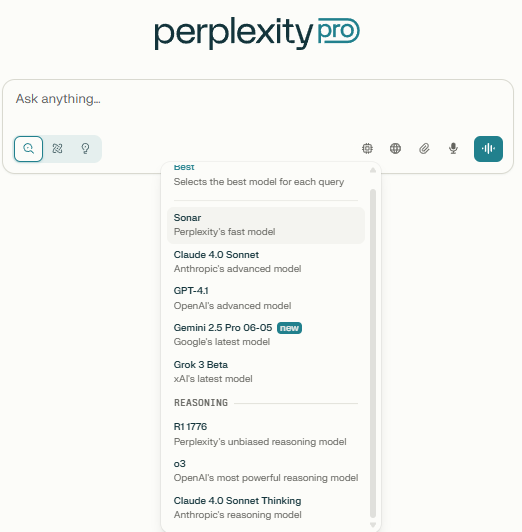
Task: Select Claude 4.0 Sonnet model
Action: click(266, 262)
